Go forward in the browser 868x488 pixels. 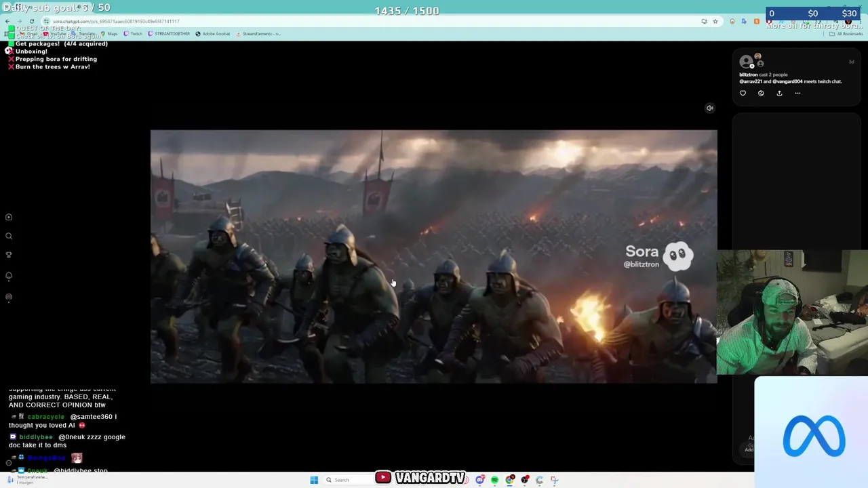click(x=20, y=22)
